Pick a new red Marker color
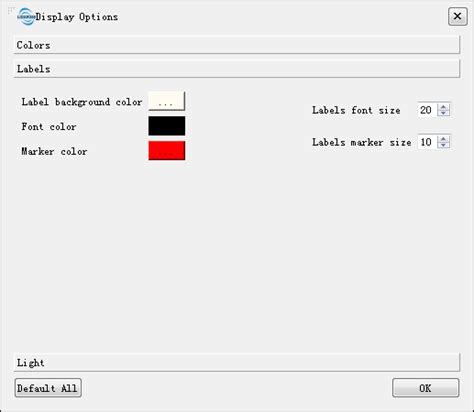 pos(167,150)
